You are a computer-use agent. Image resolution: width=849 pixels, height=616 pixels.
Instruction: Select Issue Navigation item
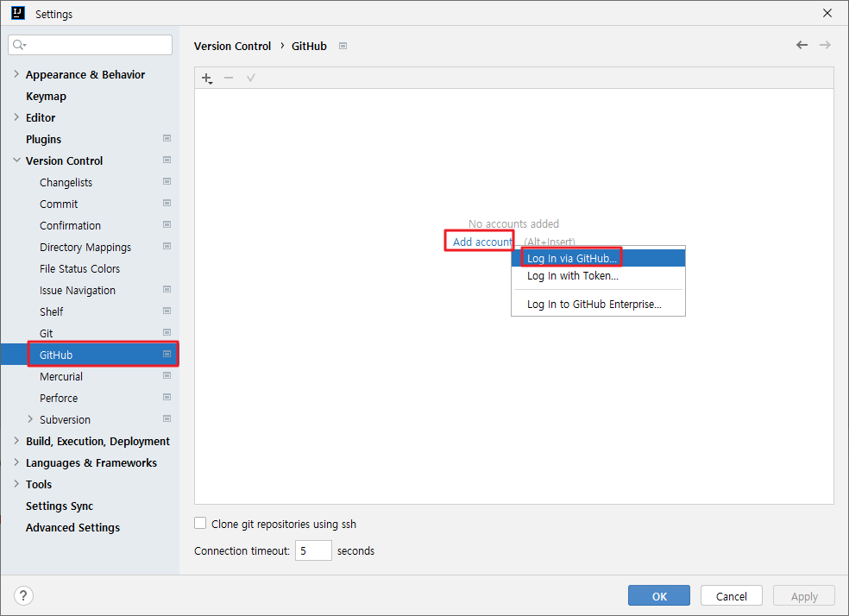coord(78,290)
